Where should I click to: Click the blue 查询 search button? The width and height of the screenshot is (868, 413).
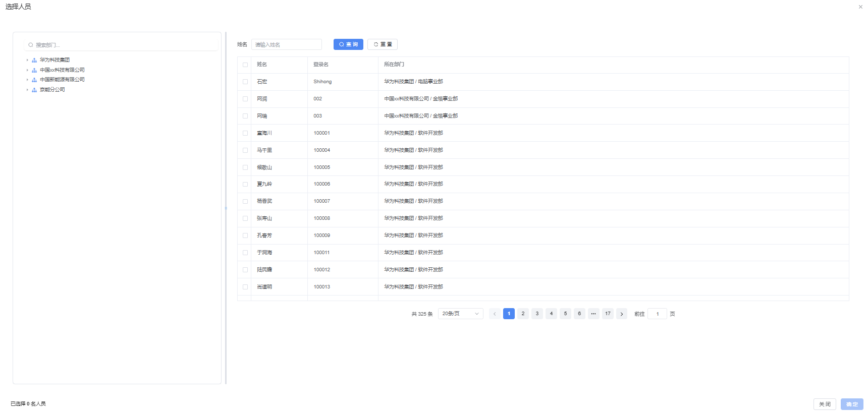click(x=348, y=44)
